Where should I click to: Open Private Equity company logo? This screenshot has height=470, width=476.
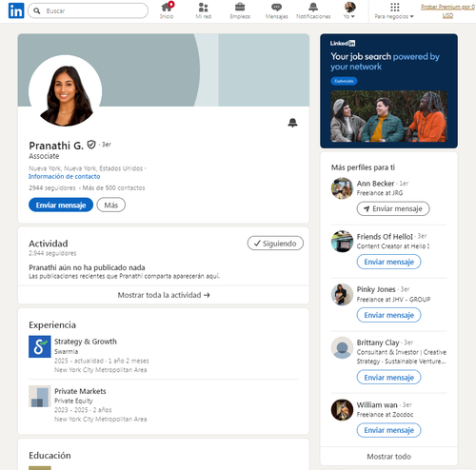pyautogui.click(x=40, y=396)
